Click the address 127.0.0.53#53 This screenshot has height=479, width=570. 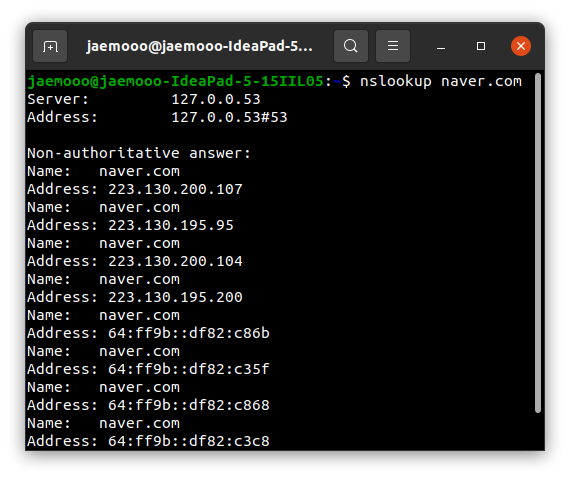pos(229,117)
